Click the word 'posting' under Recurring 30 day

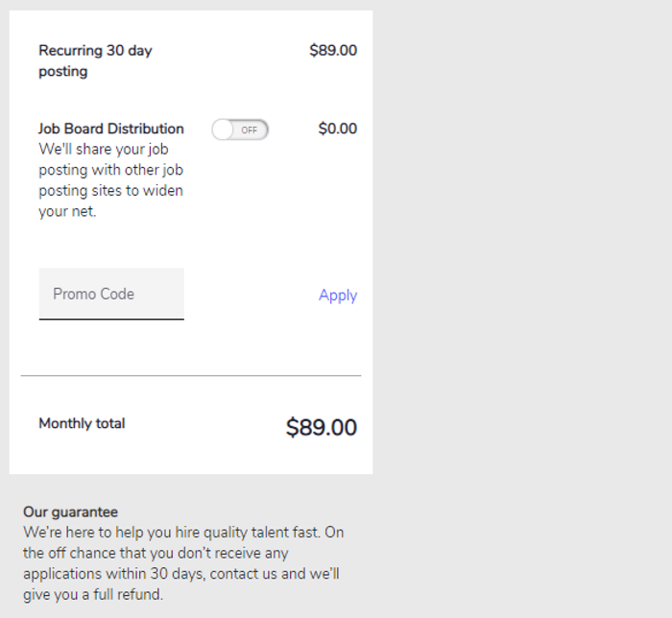click(x=63, y=72)
